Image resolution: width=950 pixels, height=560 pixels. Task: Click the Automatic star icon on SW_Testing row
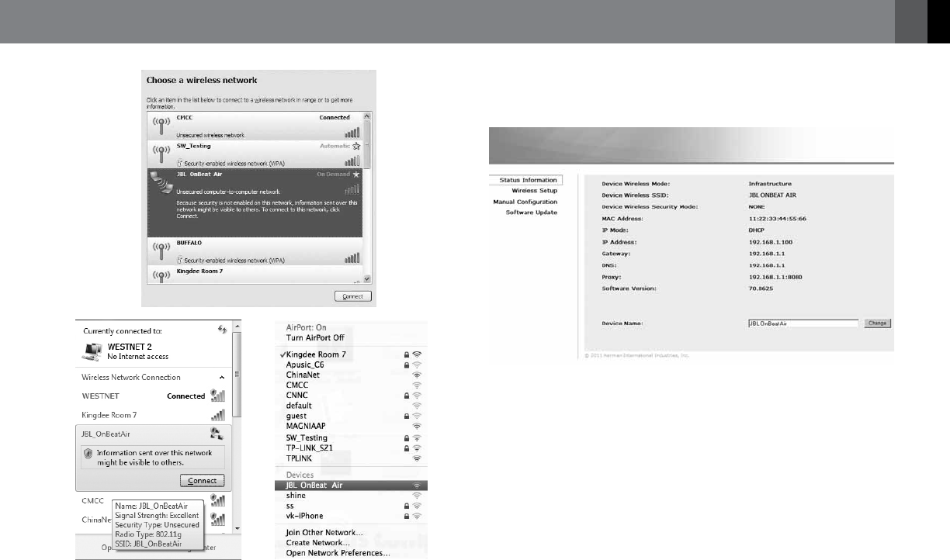pyautogui.click(x=356, y=146)
